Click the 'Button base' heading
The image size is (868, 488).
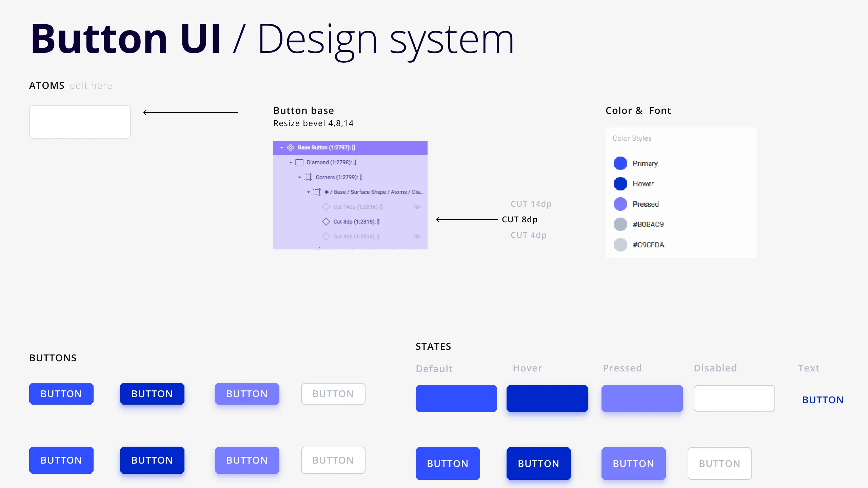pyautogui.click(x=304, y=110)
